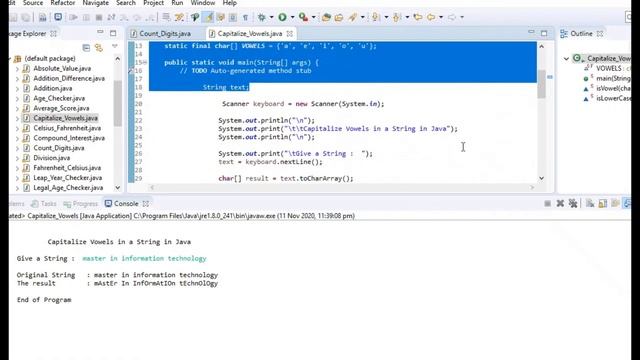Screen dimensions: 640x360
Task: Click the editor vertical scrollbar thumb
Action: [541, 84]
